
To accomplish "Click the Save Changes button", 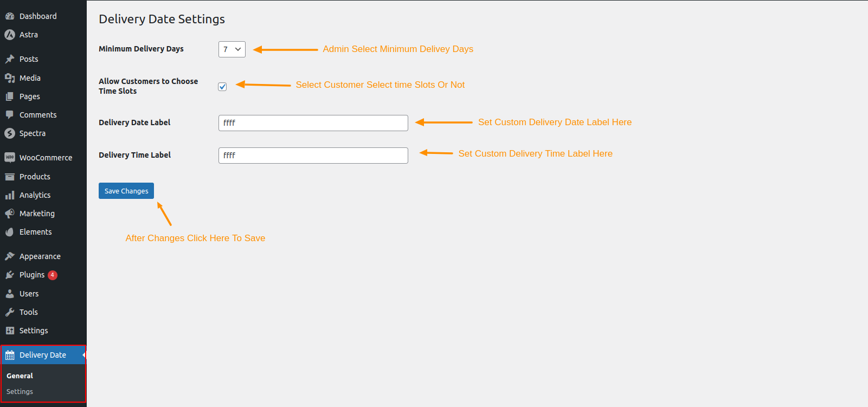I will pos(126,190).
